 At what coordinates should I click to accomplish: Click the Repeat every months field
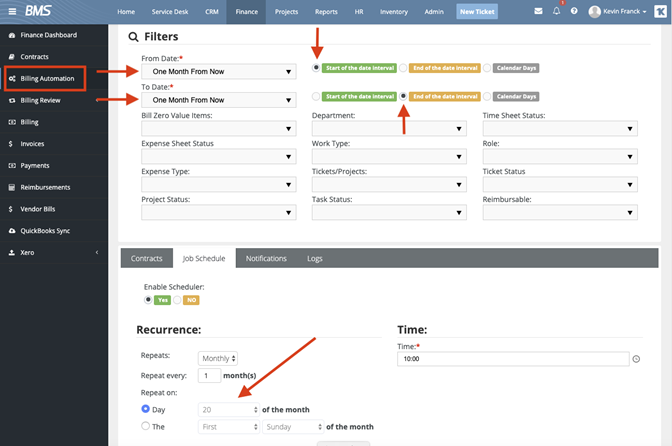click(x=209, y=376)
